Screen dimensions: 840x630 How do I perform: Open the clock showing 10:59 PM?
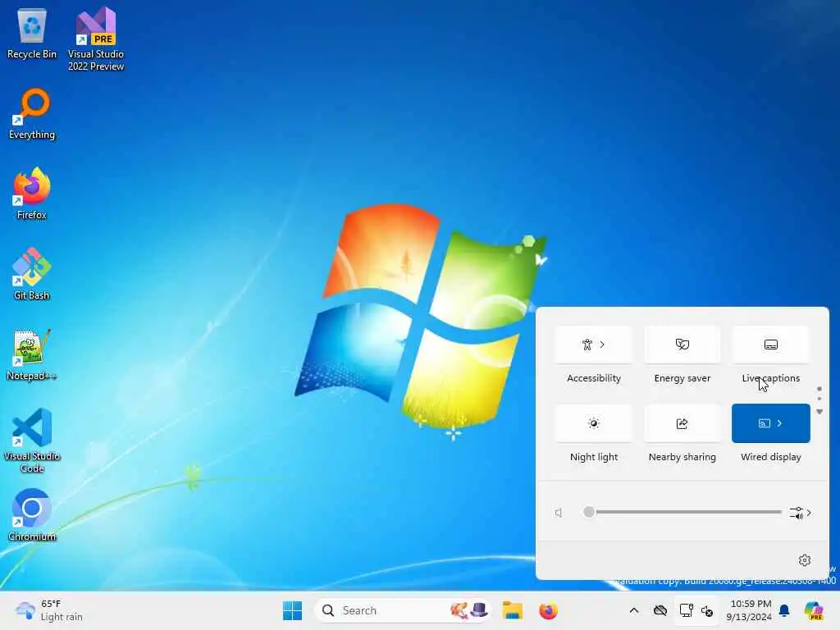click(x=750, y=610)
